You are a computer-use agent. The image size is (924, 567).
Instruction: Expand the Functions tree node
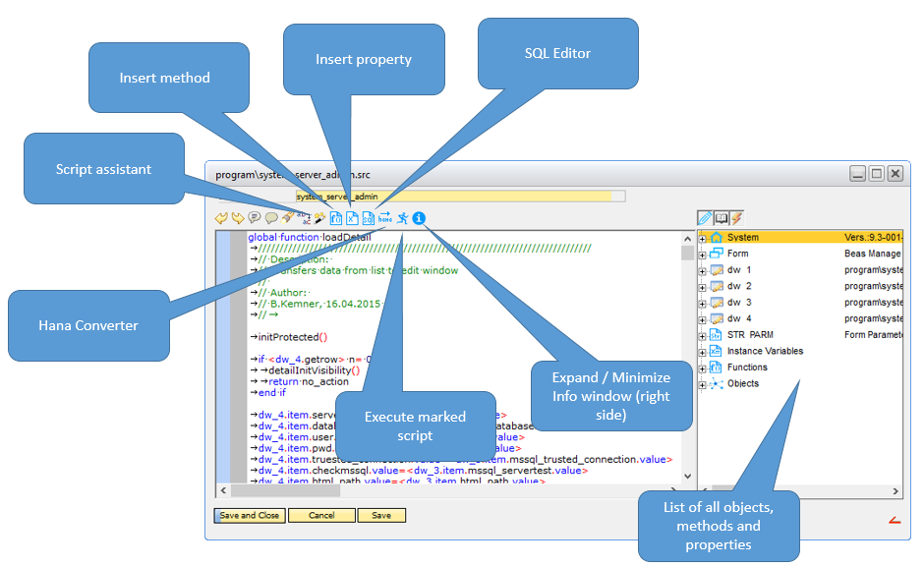(701, 367)
